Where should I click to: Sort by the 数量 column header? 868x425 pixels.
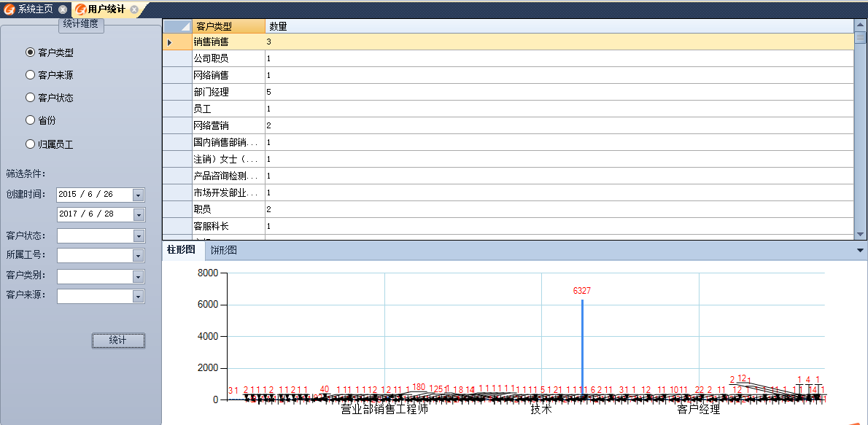[559, 26]
